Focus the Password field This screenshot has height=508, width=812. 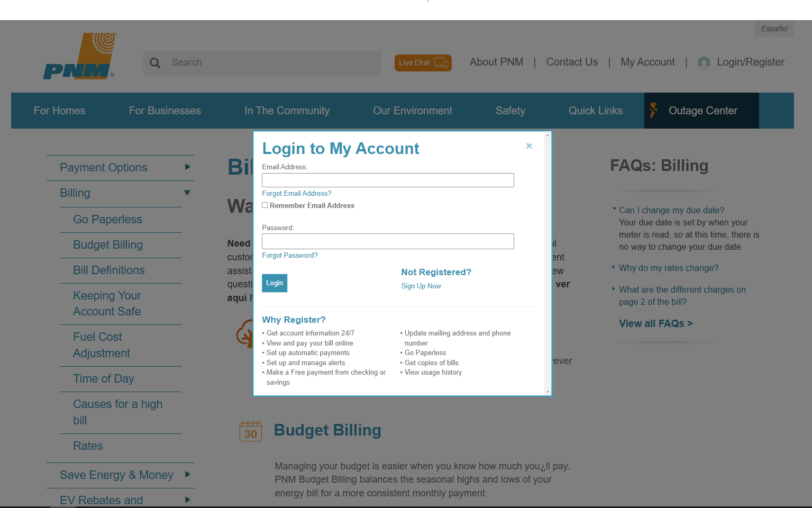(x=388, y=241)
